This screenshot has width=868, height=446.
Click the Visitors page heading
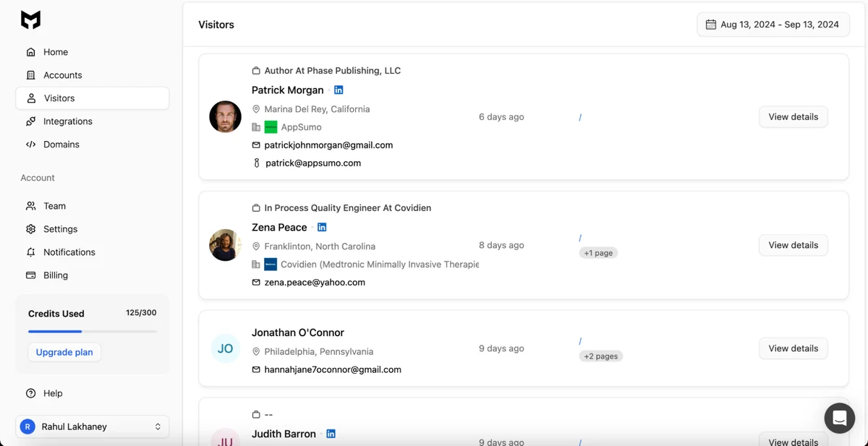pos(216,24)
